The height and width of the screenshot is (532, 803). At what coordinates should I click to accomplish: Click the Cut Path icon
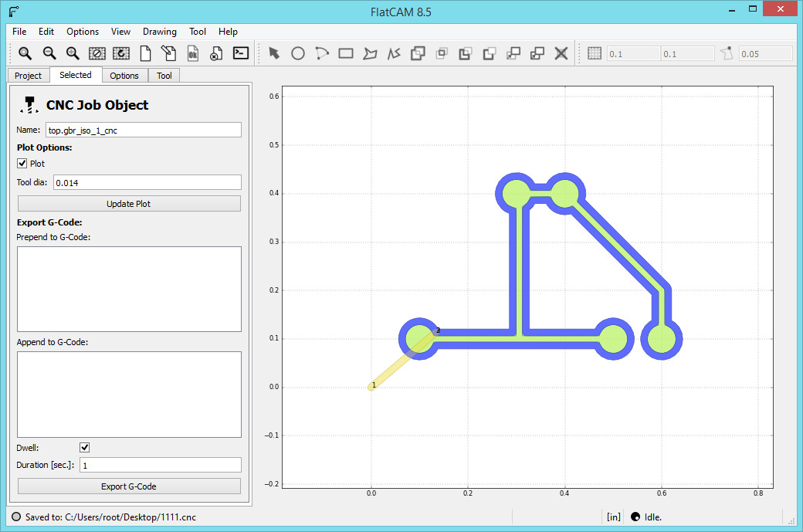point(489,53)
